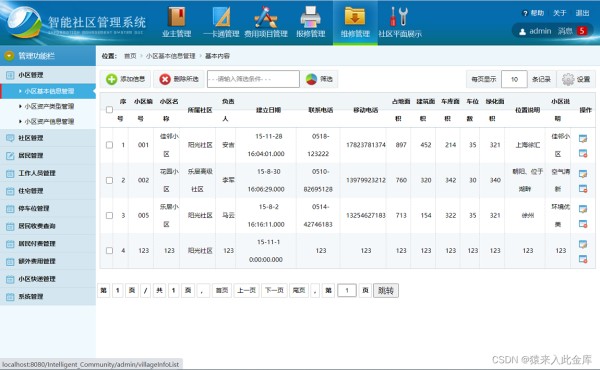Click the edit icon for row 002
Image resolution: width=600 pixels, height=370 pixels.
coord(583,174)
